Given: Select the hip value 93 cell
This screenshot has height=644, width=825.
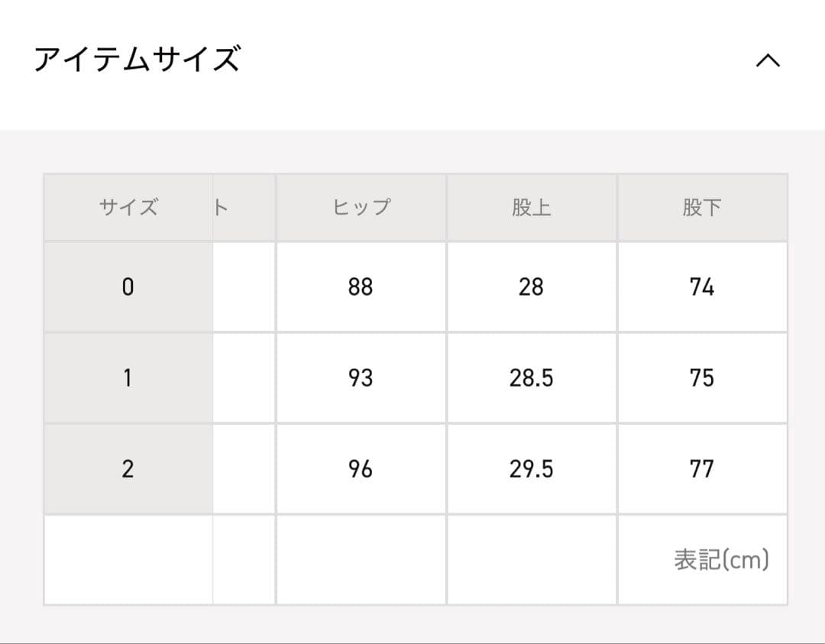Looking at the screenshot, I should coord(361,378).
